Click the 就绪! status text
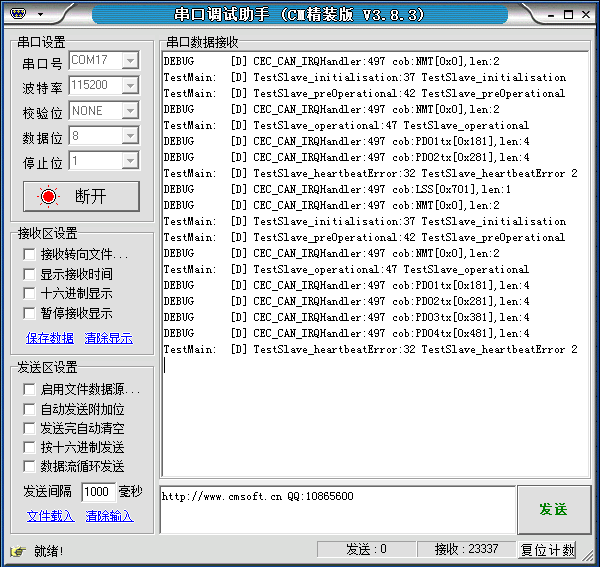Image resolution: width=600 pixels, height=567 pixels. point(49,551)
